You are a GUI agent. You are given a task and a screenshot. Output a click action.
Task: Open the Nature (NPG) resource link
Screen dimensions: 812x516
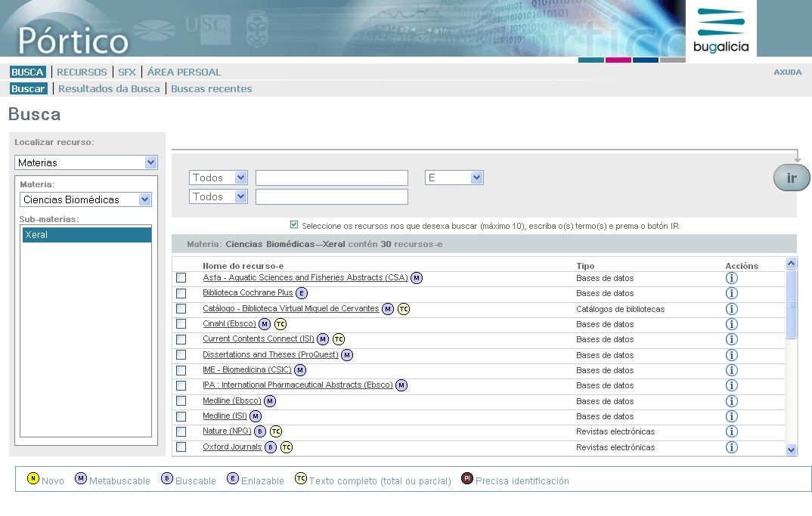(x=227, y=431)
